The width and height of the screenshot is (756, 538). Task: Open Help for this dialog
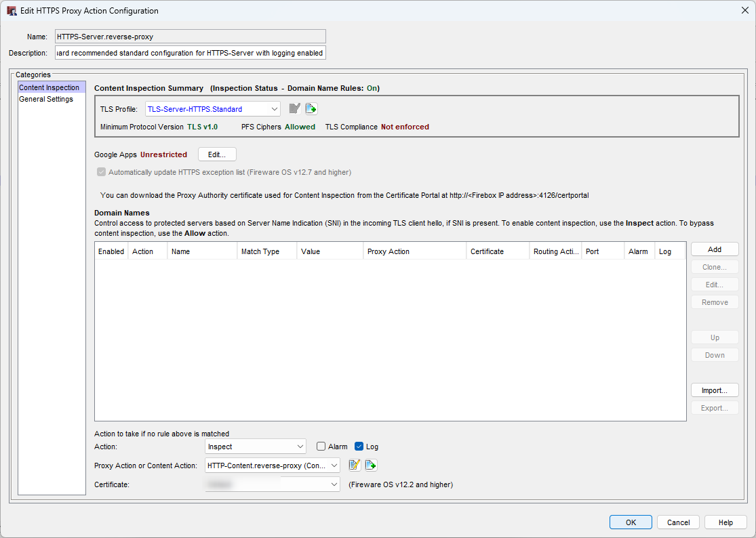click(725, 522)
